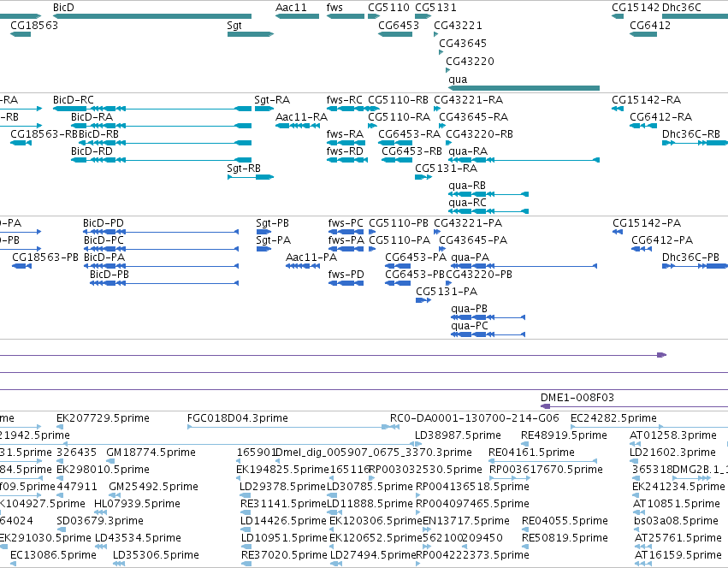728x568 pixels.
Task: Select transcript qua-RC
Action: point(488,211)
